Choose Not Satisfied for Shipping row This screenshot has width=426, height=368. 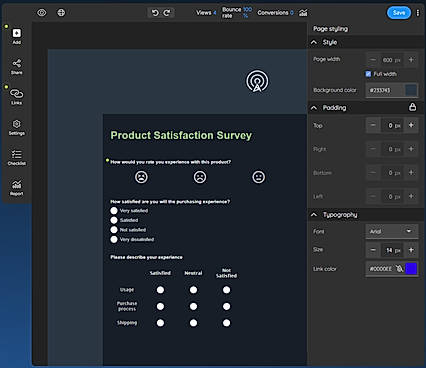[x=226, y=323]
